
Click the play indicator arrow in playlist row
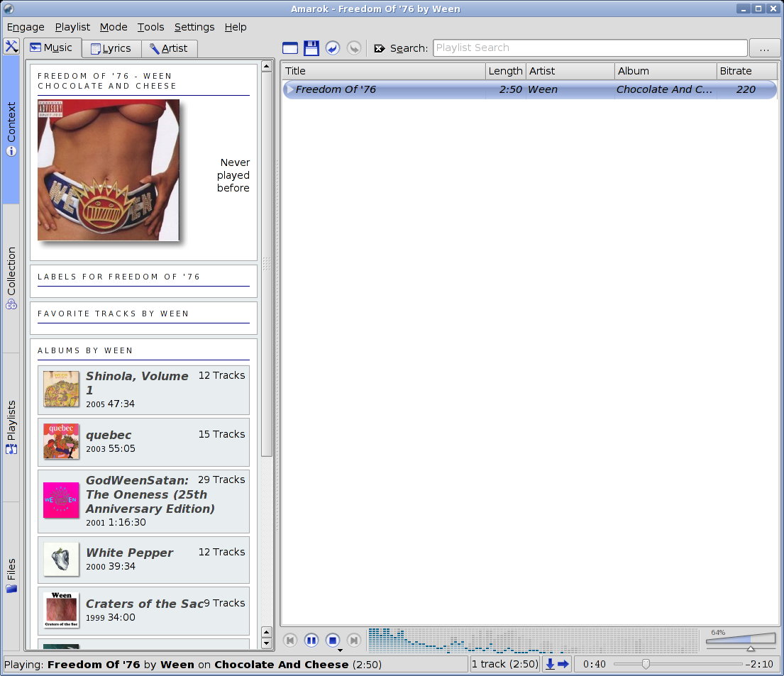point(289,89)
